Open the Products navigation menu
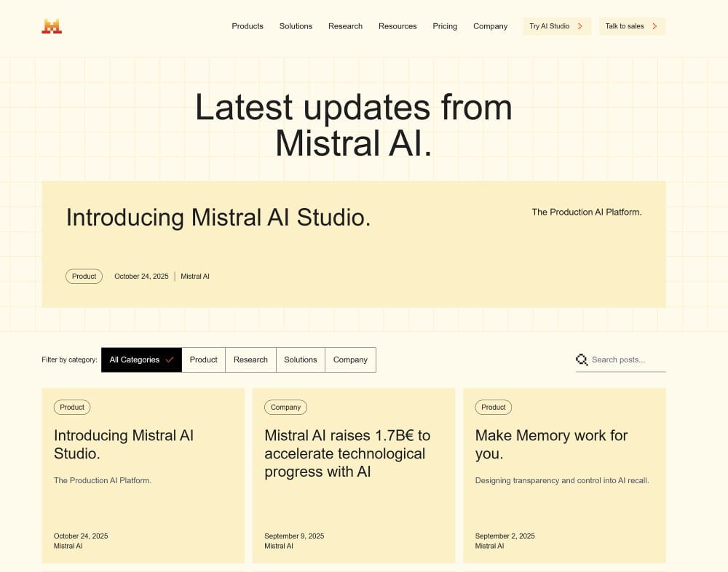728x572 pixels. 248,26
